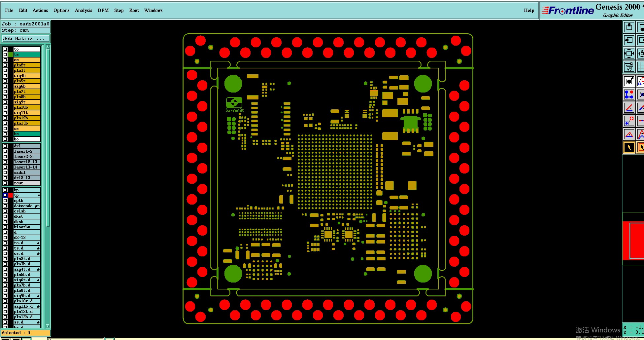This screenshot has height=340, width=644.
Task: Click the Frontline logo icon
Action: point(568,11)
